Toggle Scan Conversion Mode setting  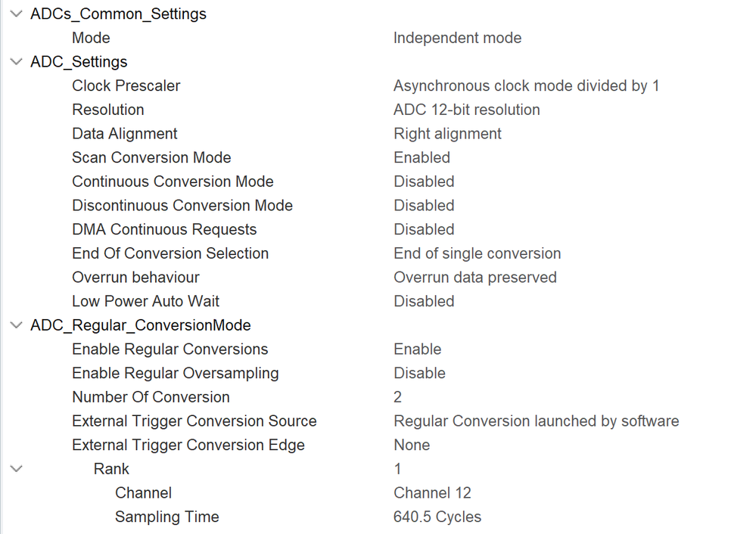[x=422, y=157]
